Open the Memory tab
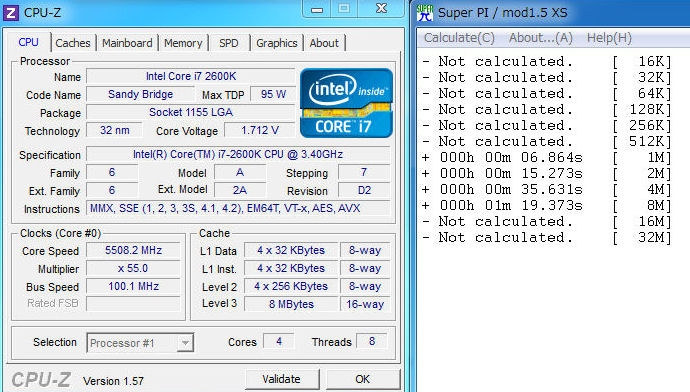Image resolution: width=690 pixels, height=392 pixels. tap(183, 43)
